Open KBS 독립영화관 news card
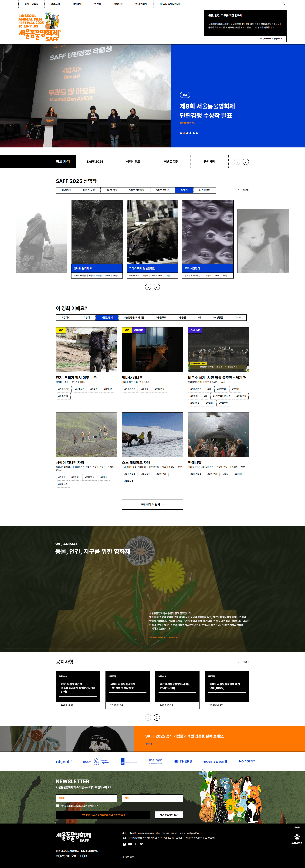This screenshot has width=305, height=868. pos(78,690)
